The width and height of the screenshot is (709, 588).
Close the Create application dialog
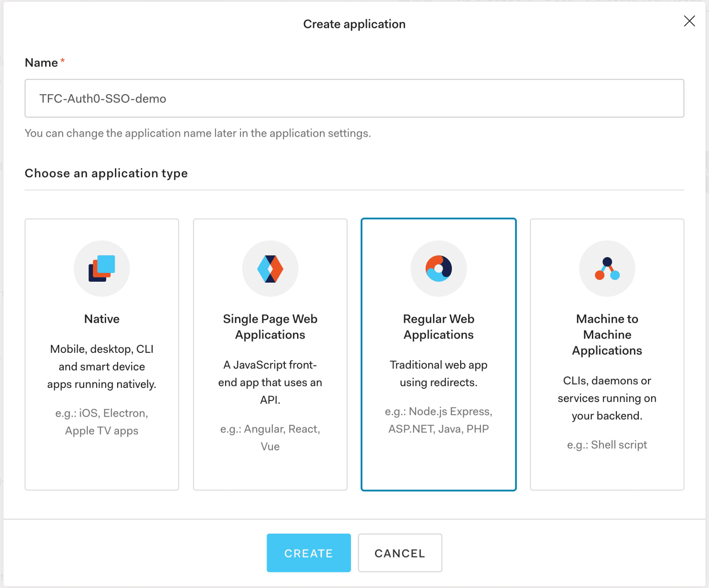(x=689, y=21)
